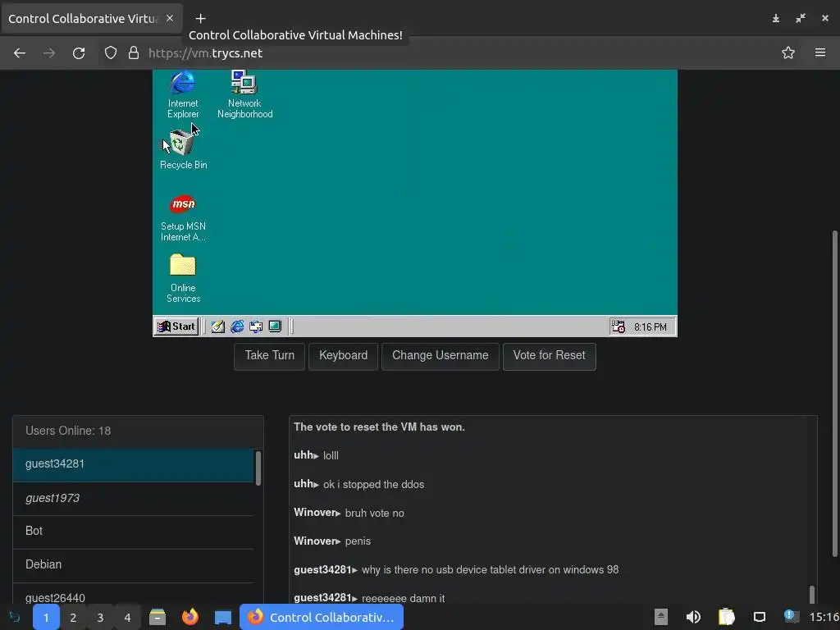Click the network notification tray icon
The height and width of the screenshot is (630, 840).
791,616
